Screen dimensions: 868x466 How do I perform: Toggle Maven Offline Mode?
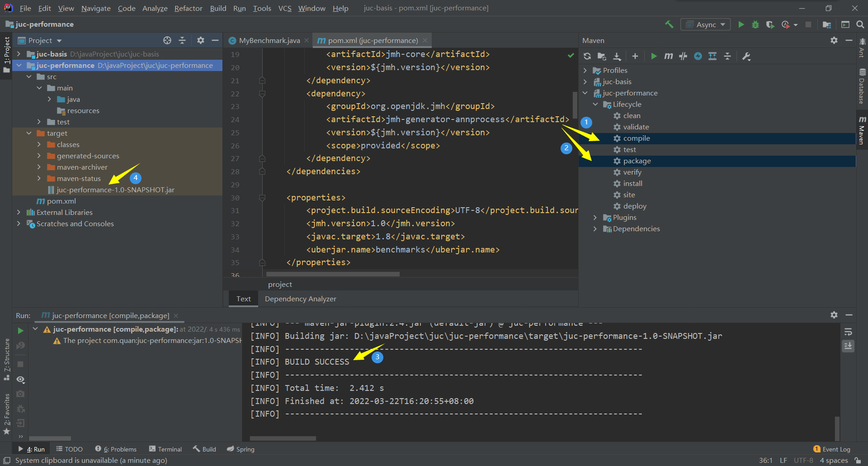683,56
